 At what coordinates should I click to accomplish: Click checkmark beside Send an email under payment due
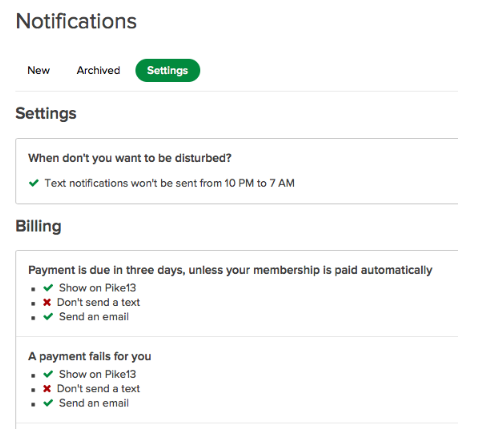pyautogui.click(x=48, y=316)
